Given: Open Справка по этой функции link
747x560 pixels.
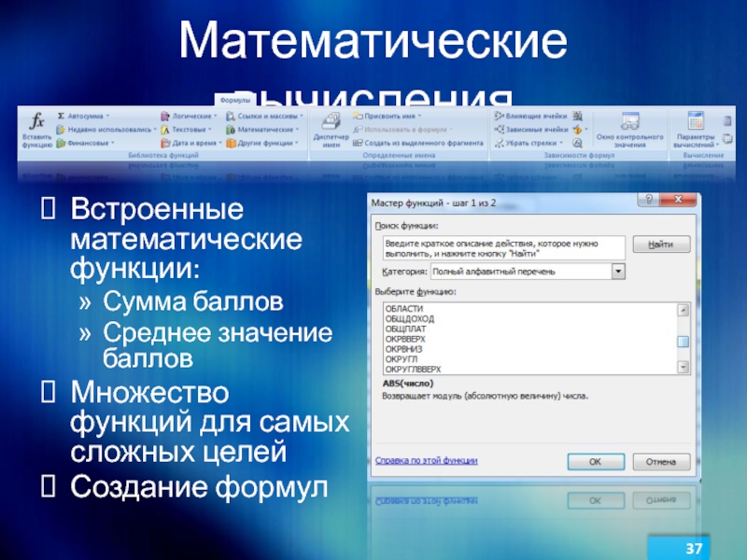Looking at the screenshot, I should coord(427,460).
